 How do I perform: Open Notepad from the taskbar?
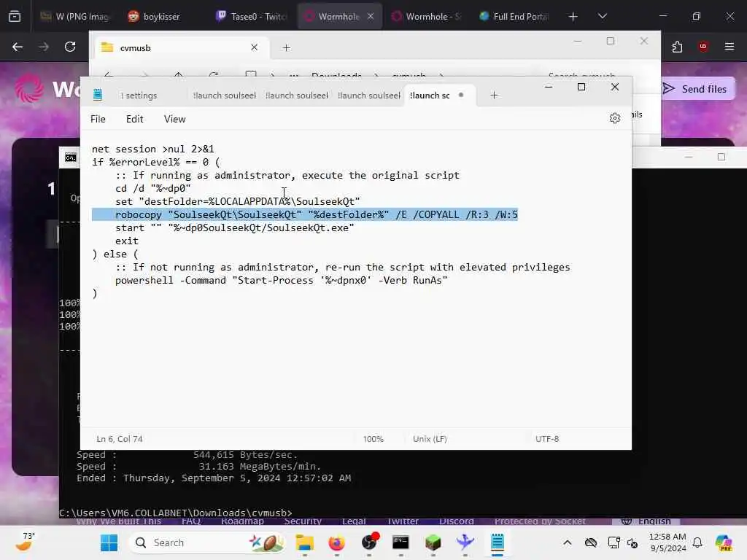(x=498, y=542)
